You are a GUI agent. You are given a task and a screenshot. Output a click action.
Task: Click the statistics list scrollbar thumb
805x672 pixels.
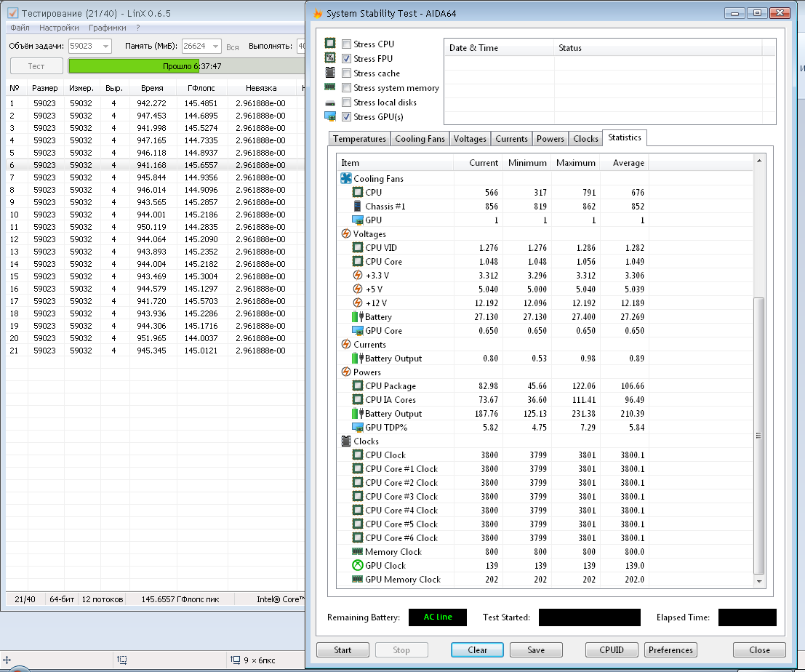point(759,436)
